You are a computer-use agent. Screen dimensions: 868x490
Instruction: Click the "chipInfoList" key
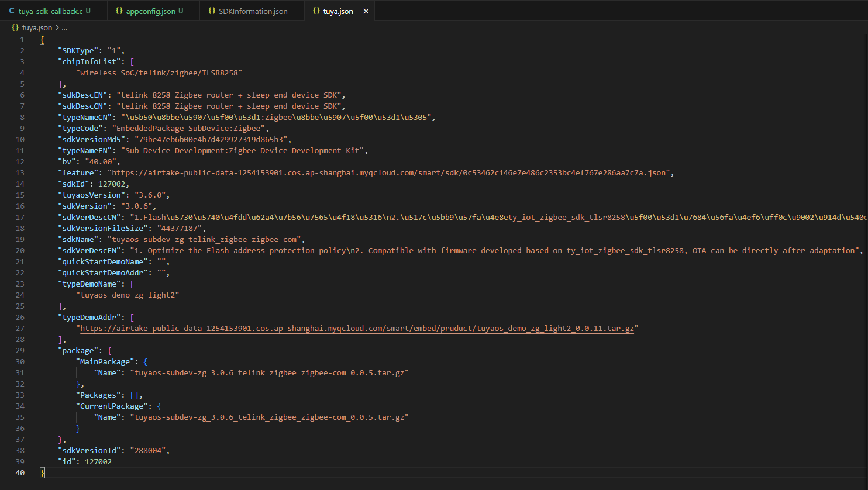89,61
